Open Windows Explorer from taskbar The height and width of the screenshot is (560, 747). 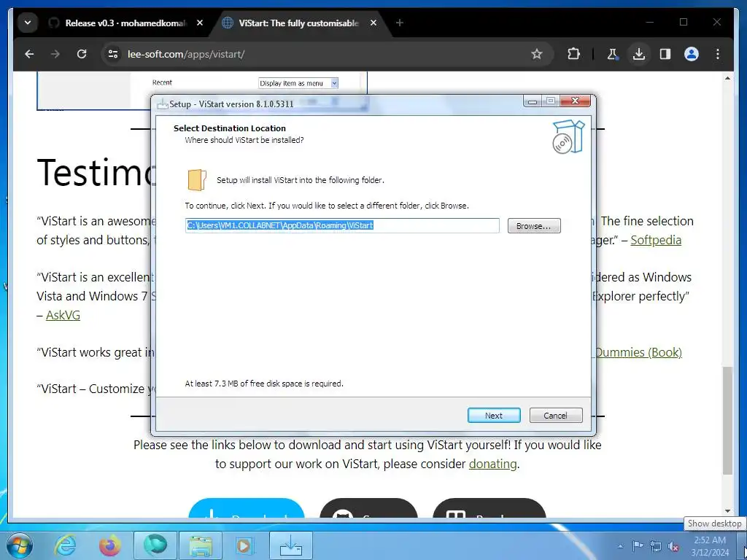click(201, 545)
